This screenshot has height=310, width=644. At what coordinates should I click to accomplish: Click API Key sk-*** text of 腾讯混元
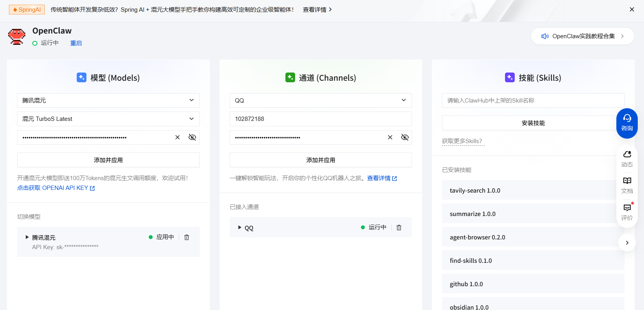[65, 247]
